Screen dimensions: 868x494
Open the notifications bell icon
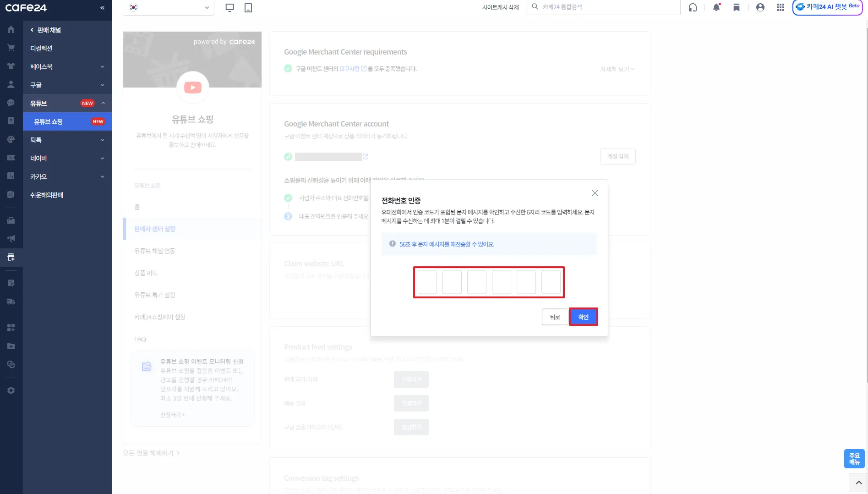[716, 7]
